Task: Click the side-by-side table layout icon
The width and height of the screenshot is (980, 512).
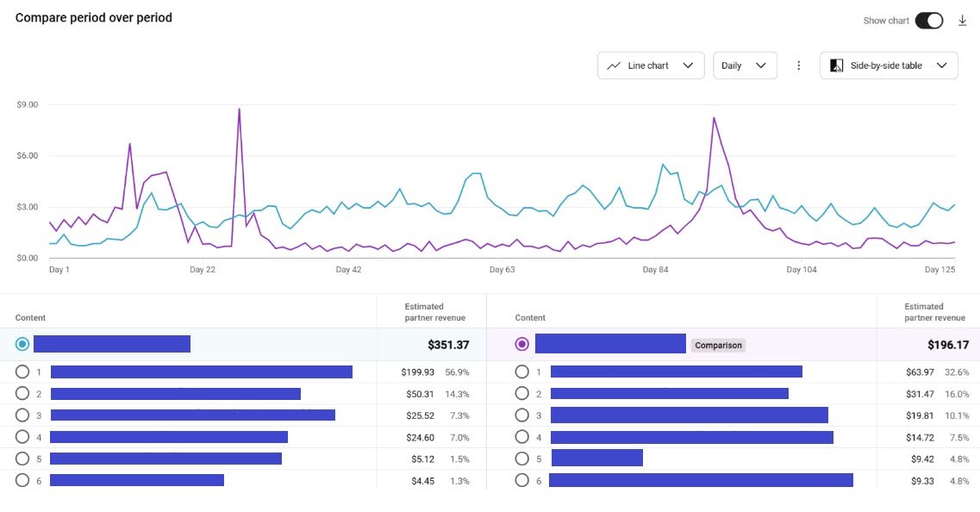Action: (x=836, y=66)
